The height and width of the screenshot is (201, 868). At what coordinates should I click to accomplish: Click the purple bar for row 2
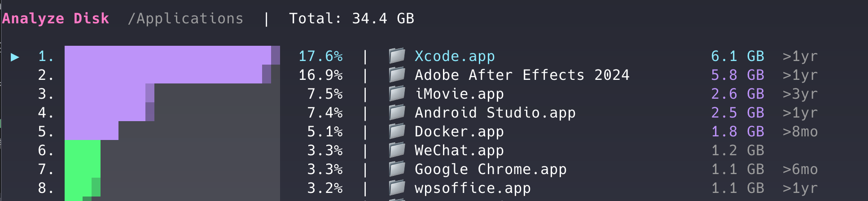[163, 74]
